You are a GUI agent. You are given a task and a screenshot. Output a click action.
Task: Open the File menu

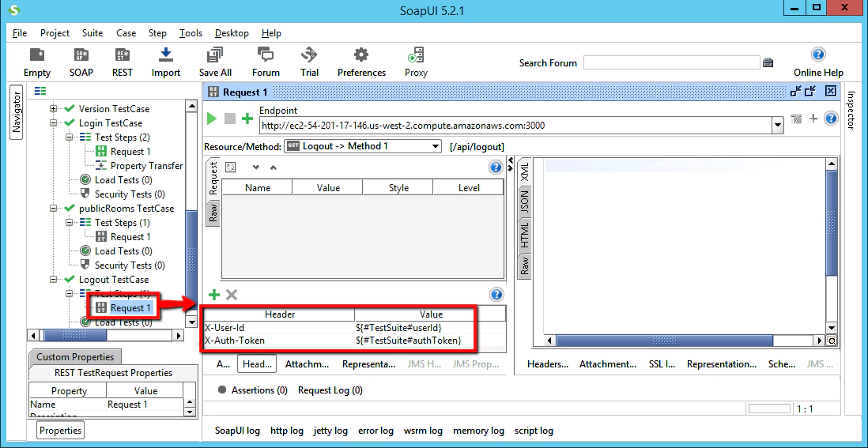click(x=20, y=33)
